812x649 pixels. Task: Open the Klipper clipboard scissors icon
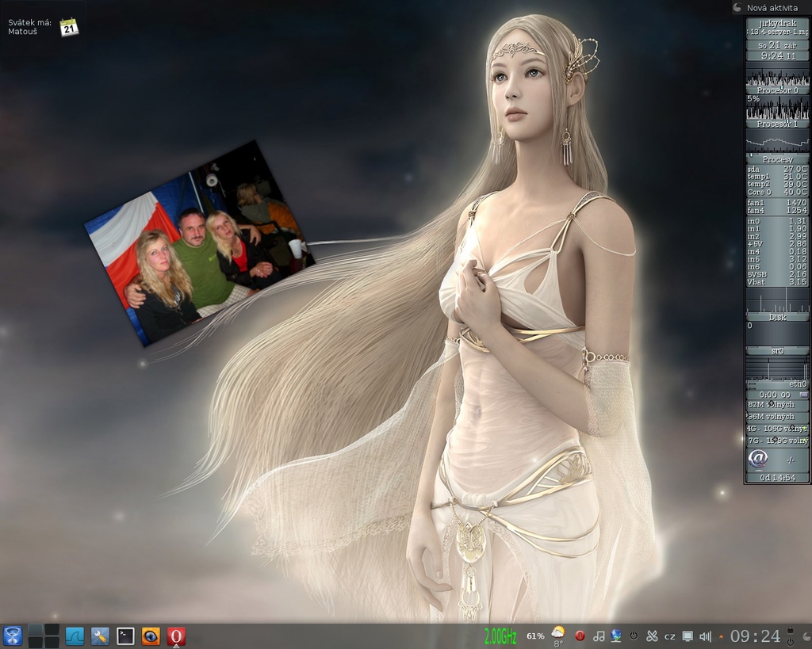click(x=652, y=636)
